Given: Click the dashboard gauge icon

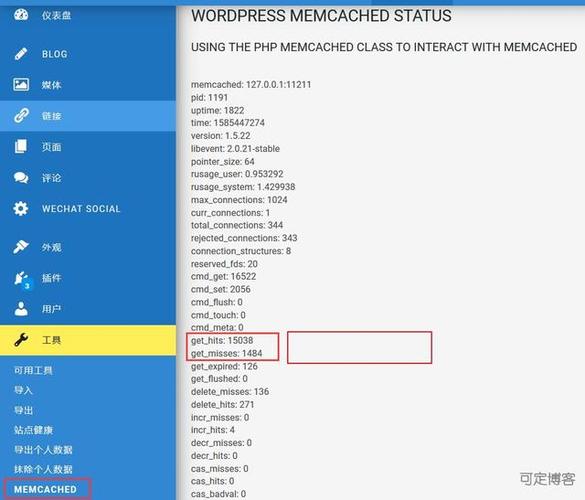Looking at the screenshot, I should click(x=21, y=15).
